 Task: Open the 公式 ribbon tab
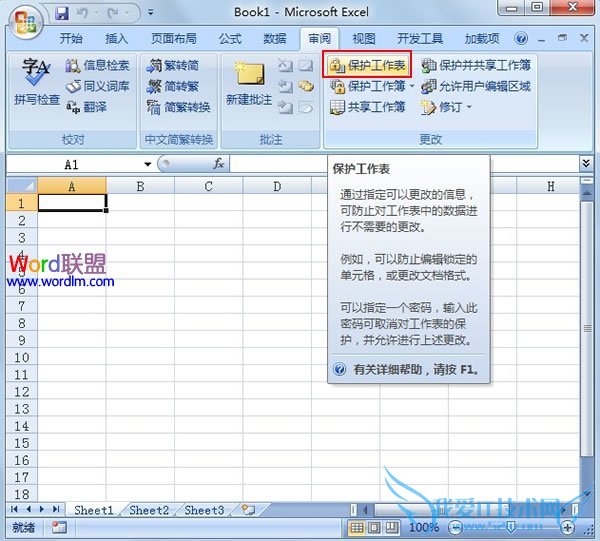pyautogui.click(x=230, y=39)
